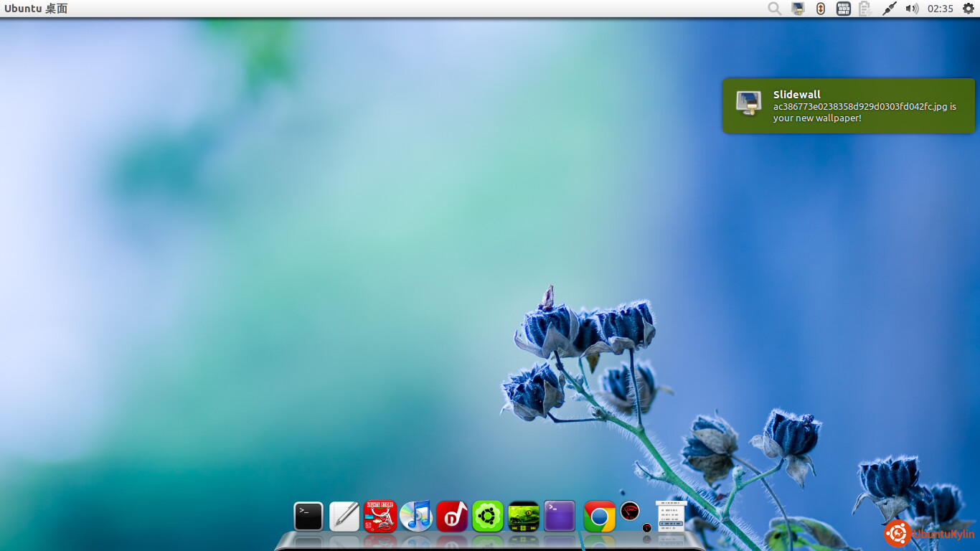Click the green Ubuntu logo dock icon
The width and height of the screenshot is (980, 551).
coord(488,517)
